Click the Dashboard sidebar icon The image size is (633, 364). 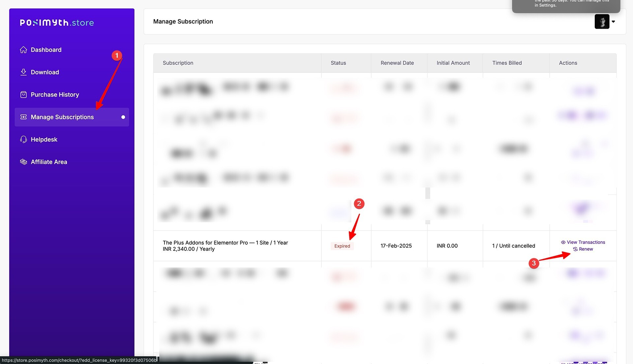tap(23, 49)
